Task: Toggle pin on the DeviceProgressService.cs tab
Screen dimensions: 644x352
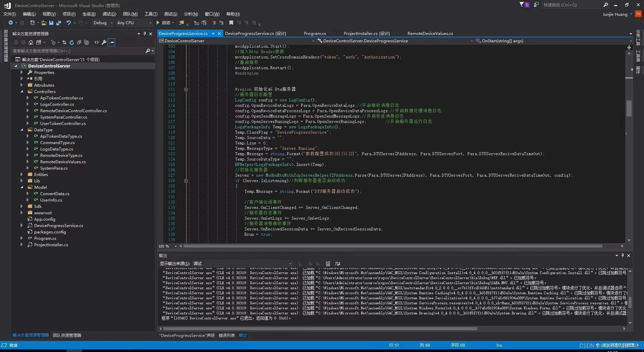Action: point(213,34)
